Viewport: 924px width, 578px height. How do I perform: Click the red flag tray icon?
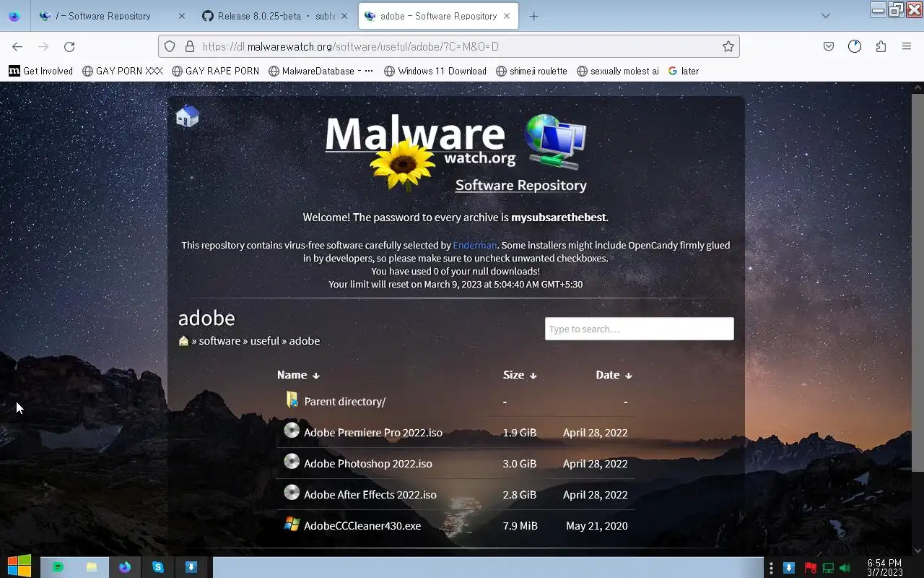(810, 568)
